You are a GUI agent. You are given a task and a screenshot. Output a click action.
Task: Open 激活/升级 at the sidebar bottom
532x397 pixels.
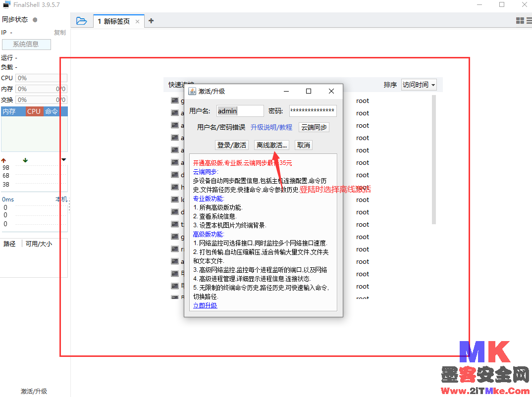pyautogui.click(x=34, y=391)
